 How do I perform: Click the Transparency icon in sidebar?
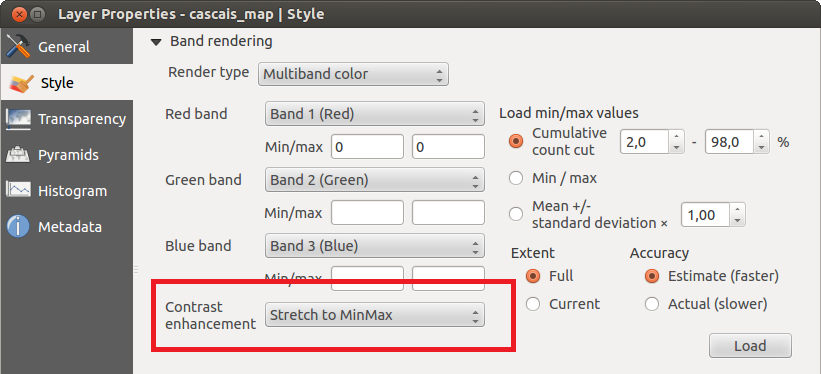coord(18,119)
